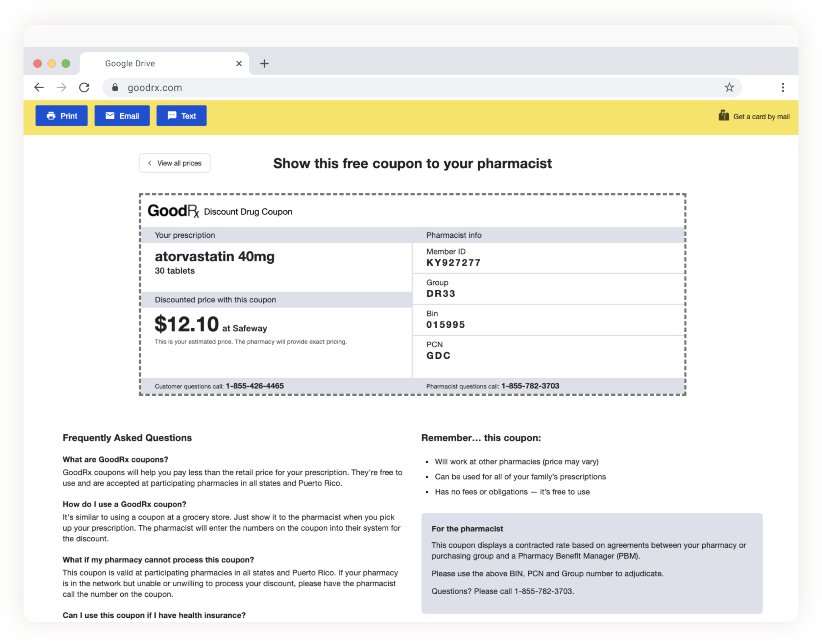The height and width of the screenshot is (644, 822).
Task: Close the Google Drive tab
Action: pos(239,63)
